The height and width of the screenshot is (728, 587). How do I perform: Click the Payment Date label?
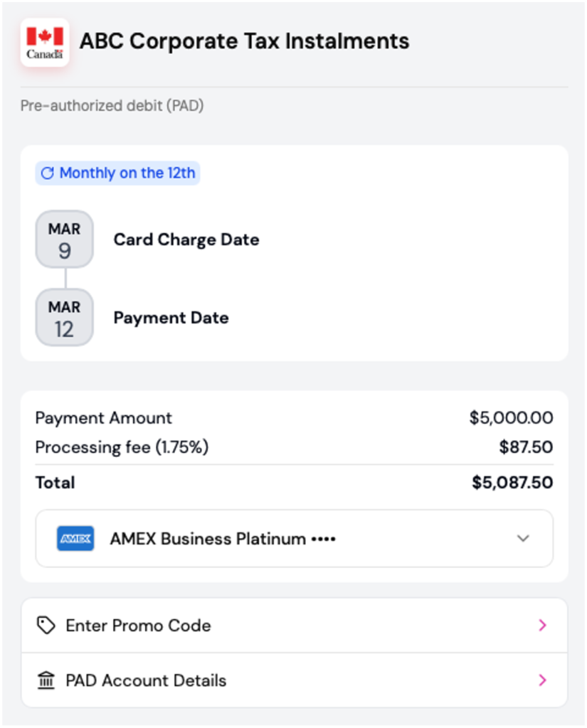pos(171,318)
